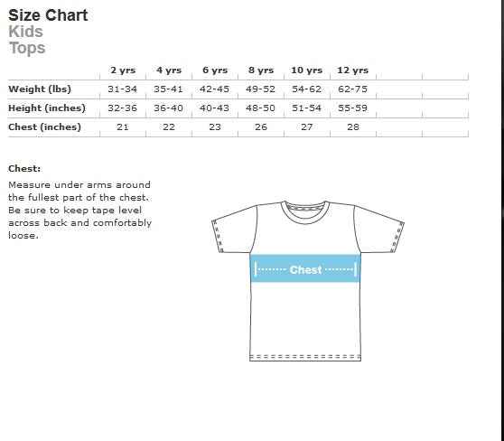Viewport: 504px width, 441px height.
Task: Click the Height (inches) row label
Action: coord(47,108)
